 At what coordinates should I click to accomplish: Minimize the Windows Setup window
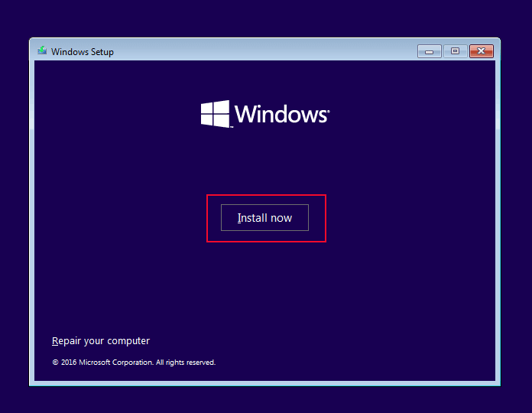pos(430,51)
